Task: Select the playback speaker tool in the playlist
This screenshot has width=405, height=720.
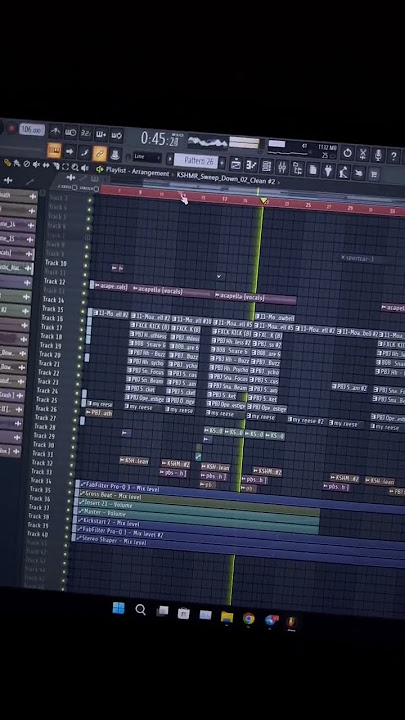Action: [85, 168]
